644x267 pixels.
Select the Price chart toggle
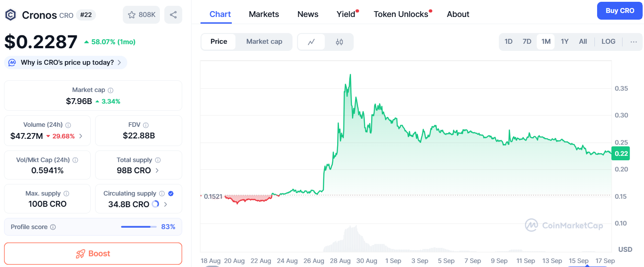pos(219,42)
